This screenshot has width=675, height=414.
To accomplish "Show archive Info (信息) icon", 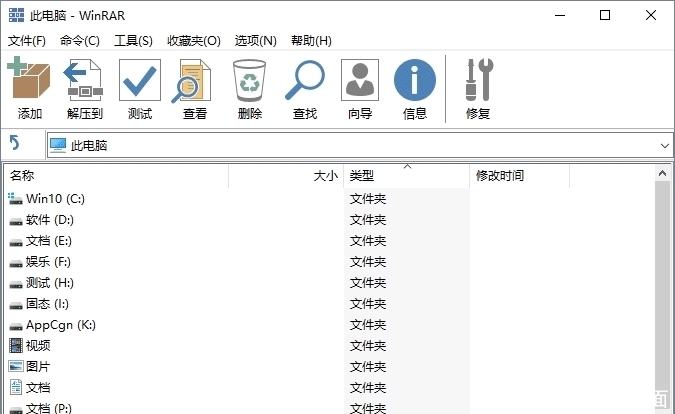I will pyautogui.click(x=415, y=80).
